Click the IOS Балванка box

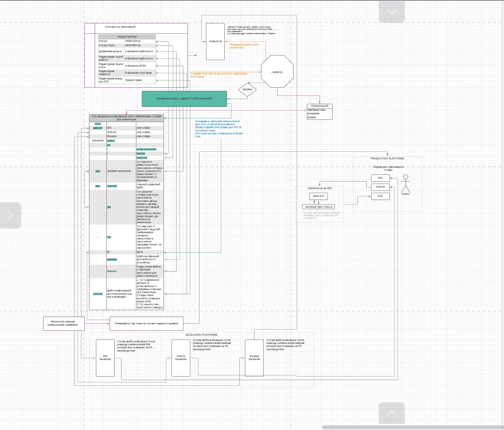point(105,358)
